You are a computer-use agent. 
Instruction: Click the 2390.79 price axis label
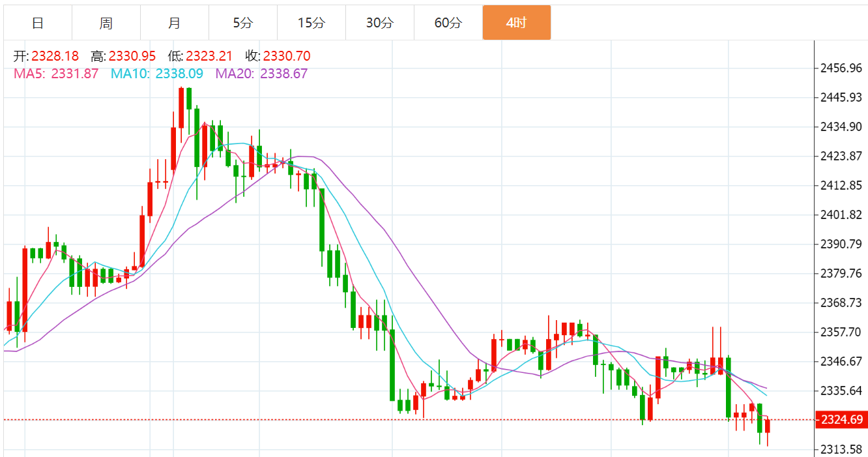coord(841,244)
